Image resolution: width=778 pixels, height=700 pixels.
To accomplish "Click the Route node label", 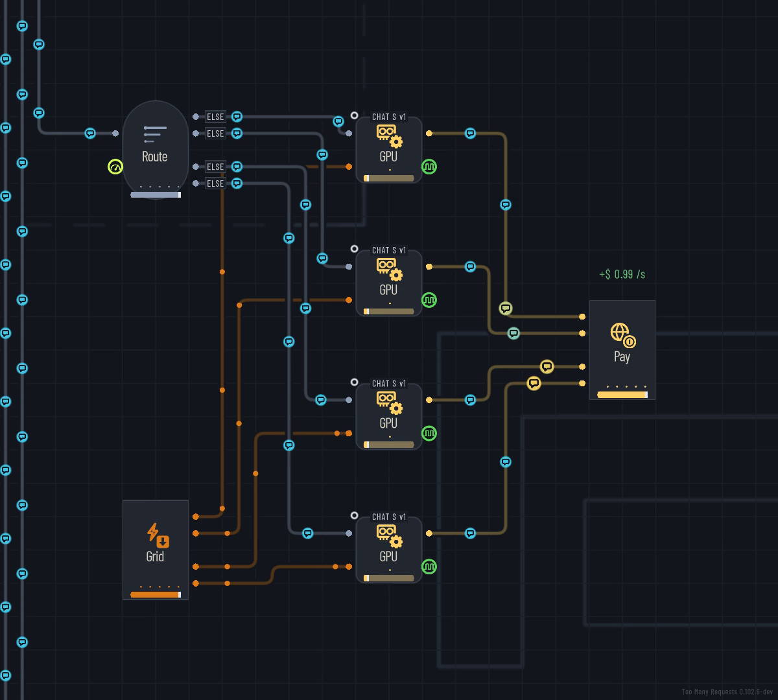I will [155, 156].
